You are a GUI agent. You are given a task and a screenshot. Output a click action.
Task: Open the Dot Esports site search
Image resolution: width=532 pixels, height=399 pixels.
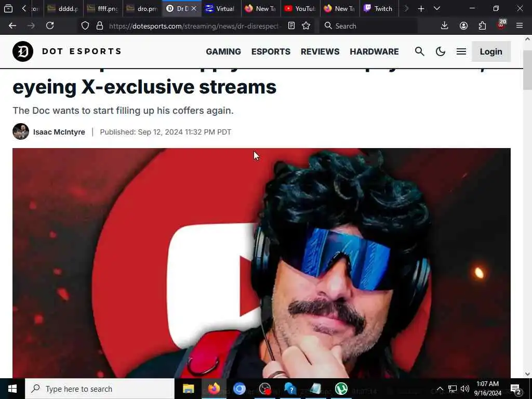point(420,51)
